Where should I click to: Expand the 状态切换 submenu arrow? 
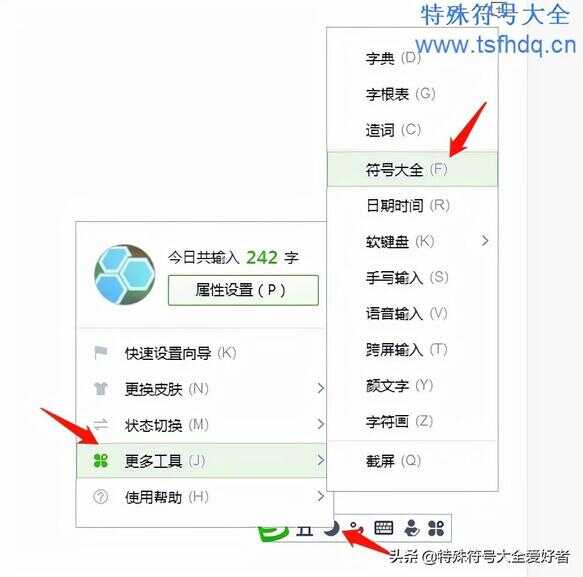pos(320,424)
